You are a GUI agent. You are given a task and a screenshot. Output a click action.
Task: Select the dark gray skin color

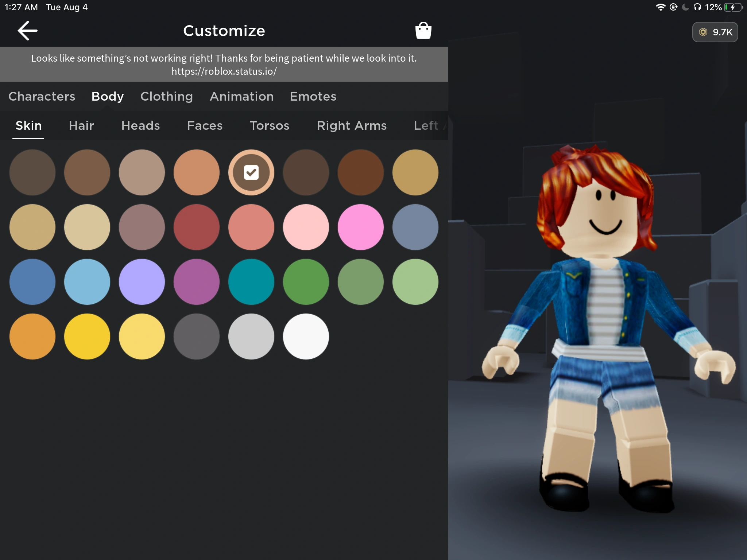[197, 337]
